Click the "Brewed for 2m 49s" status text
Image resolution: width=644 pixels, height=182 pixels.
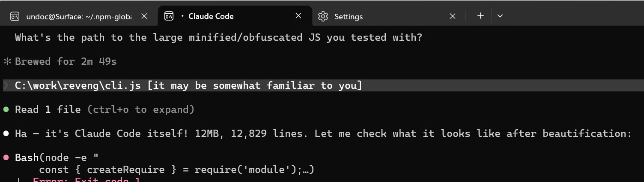click(x=66, y=61)
